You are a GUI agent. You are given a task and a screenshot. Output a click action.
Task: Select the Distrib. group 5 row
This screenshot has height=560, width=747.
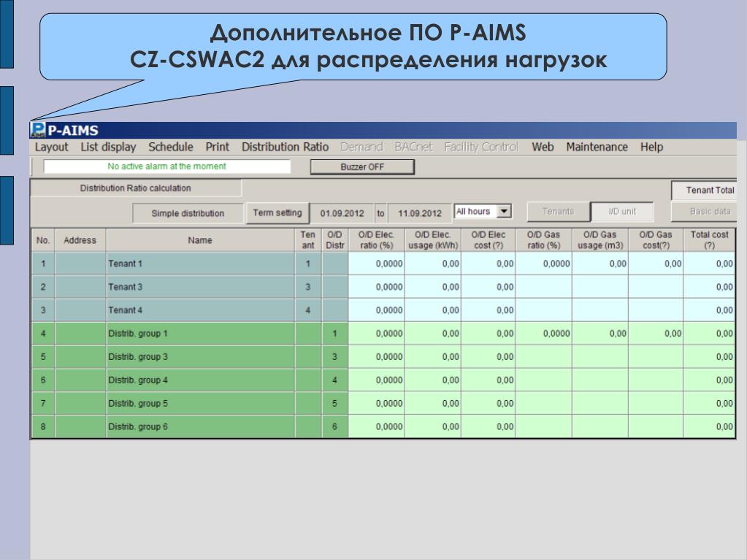tap(200, 404)
